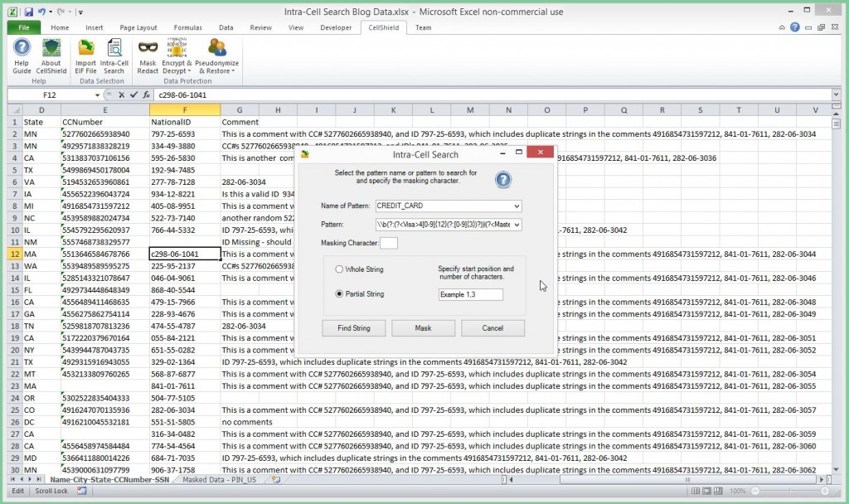Open the Page Layout ribbon tab
849x504 pixels.
point(138,27)
